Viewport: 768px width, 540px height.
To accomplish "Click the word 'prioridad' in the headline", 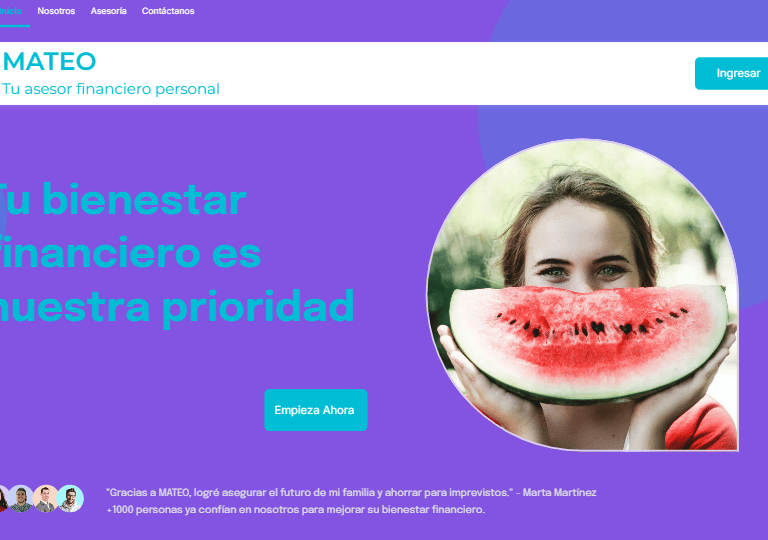I will click(x=258, y=307).
